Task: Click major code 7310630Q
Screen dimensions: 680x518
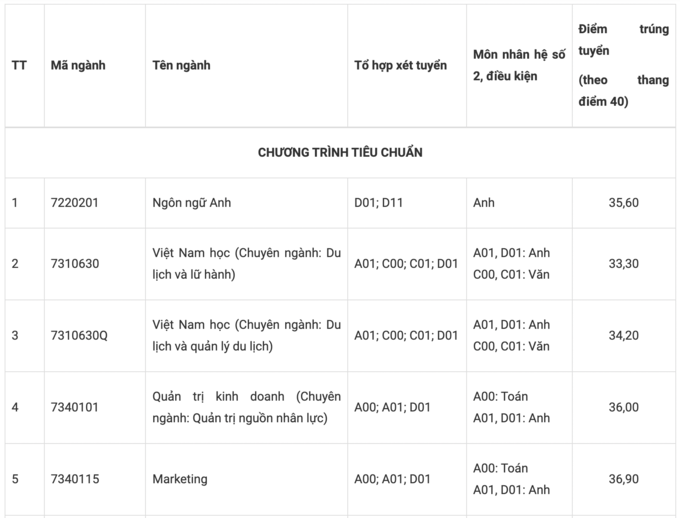Action: (x=79, y=335)
